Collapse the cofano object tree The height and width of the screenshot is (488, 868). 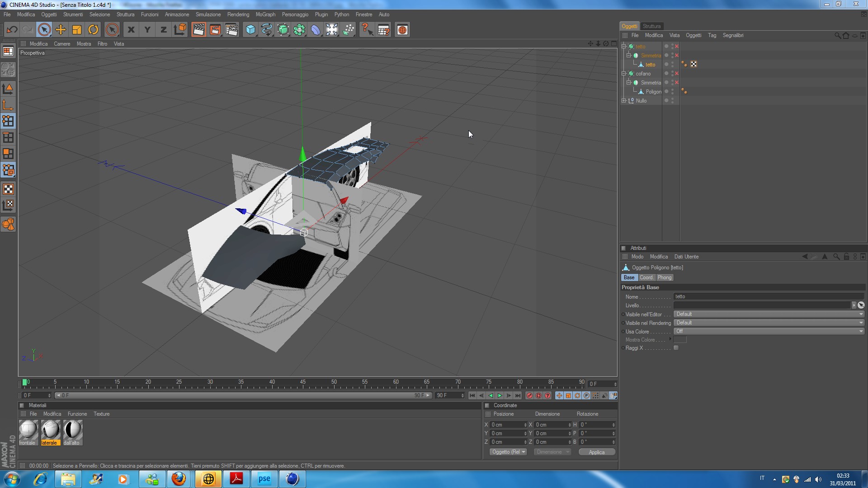click(624, 74)
